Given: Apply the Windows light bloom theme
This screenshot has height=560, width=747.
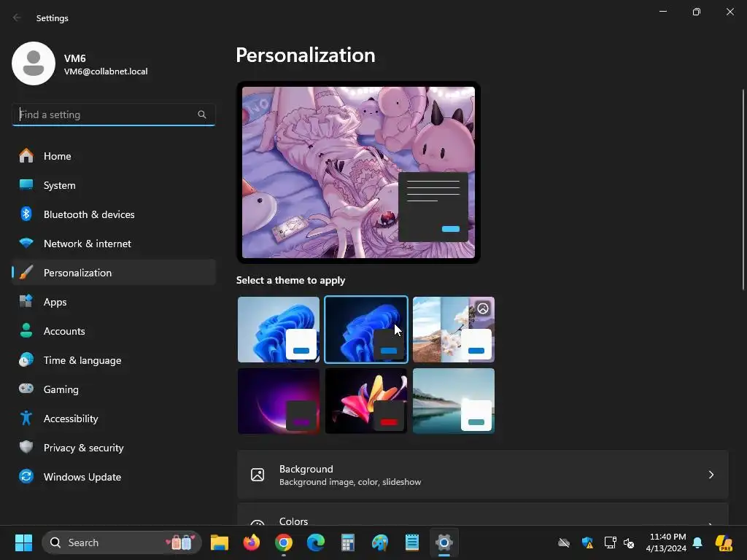Looking at the screenshot, I should [279, 330].
